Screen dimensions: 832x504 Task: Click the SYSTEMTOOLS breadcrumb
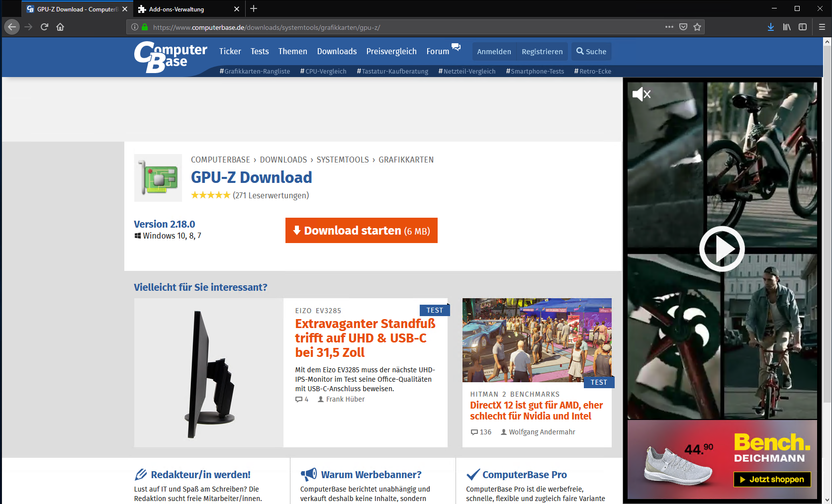tap(343, 160)
